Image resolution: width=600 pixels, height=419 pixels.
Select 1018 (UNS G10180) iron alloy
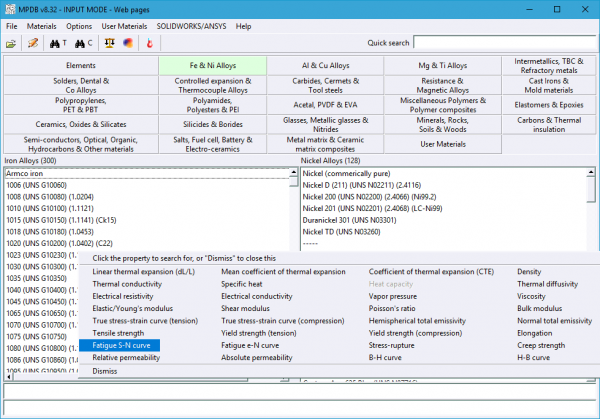click(x=147, y=232)
